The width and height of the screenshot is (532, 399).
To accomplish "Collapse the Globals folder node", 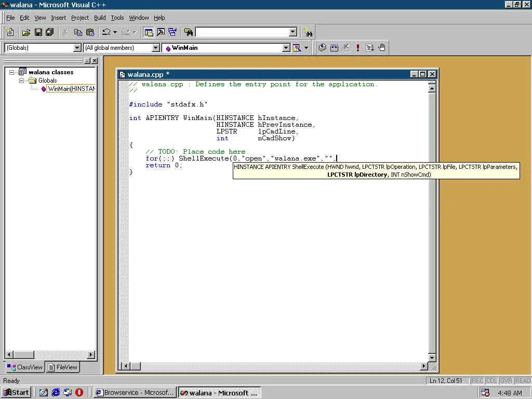I will pos(22,81).
